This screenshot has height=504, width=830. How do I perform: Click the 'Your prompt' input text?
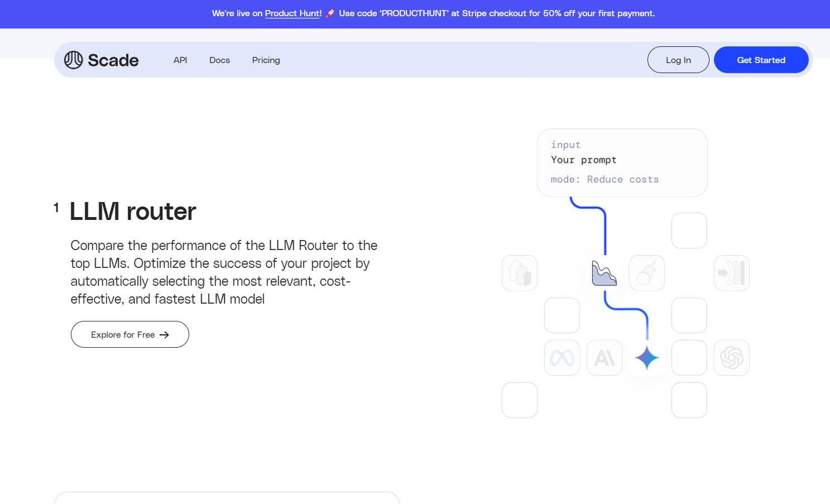pyautogui.click(x=583, y=160)
